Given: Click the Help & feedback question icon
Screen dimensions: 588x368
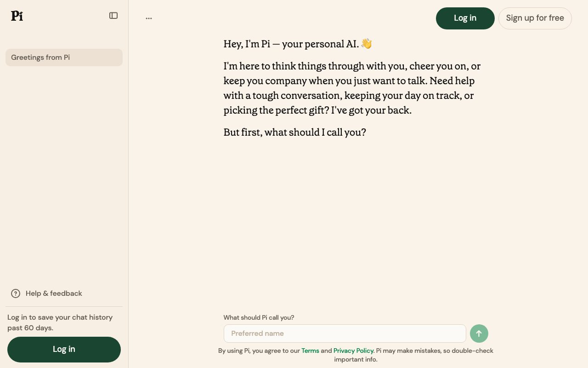Looking at the screenshot, I should (x=16, y=293).
